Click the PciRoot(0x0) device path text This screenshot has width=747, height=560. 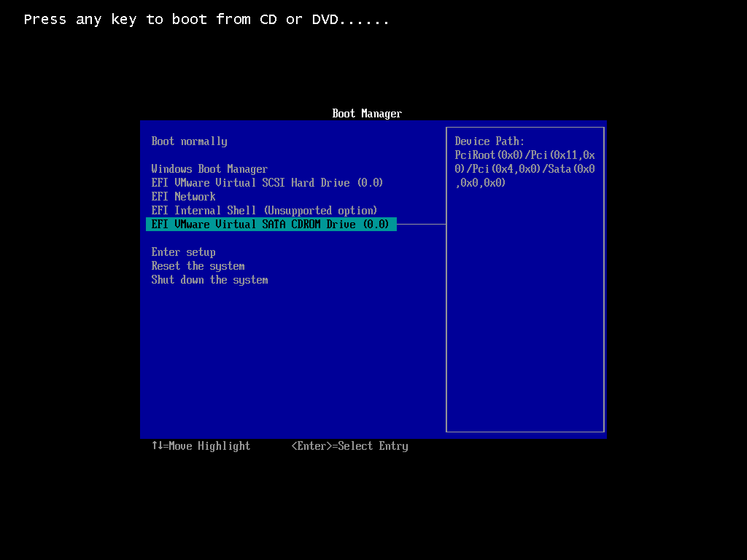coord(525,169)
